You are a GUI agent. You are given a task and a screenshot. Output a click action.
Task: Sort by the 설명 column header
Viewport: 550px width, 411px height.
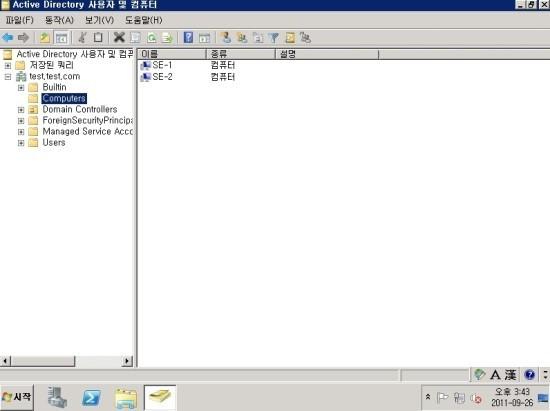click(x=327, y=54)
